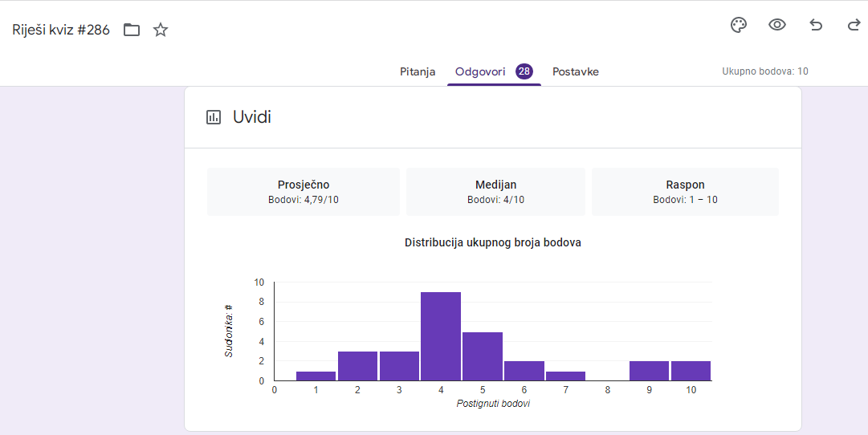Select the Medijan score card
The width and height of the screenshot is (868, 435).
click(x=495, y=192)
